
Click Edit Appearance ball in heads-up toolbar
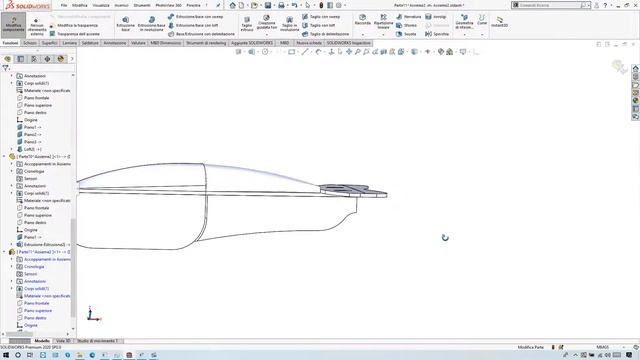pyautogui.click(x=440, y=52)
